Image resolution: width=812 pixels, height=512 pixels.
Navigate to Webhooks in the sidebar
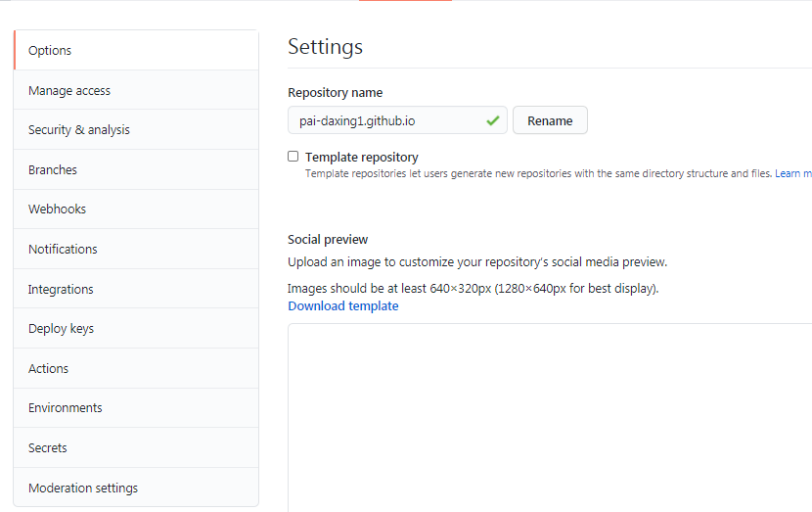(x=57, y=209)
